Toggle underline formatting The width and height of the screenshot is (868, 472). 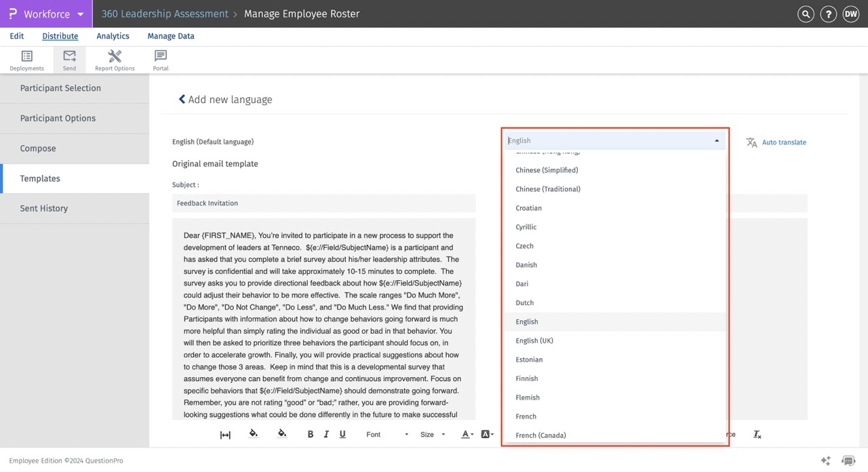(342, 435)
